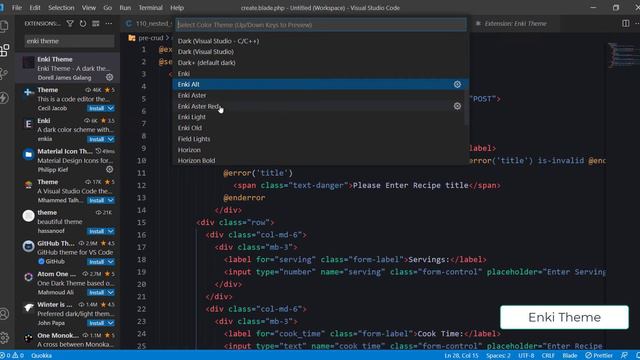Choose 'Dark+ (default dark)' theme
This screenshot has width=640, height=360.
click(x=321, y=62)
